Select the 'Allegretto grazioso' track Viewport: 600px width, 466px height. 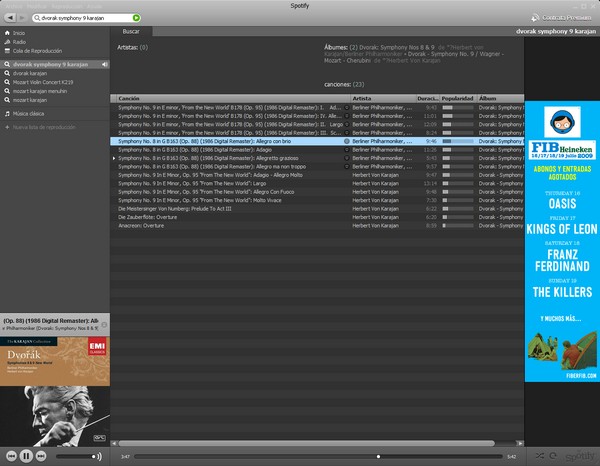(317, 158)
